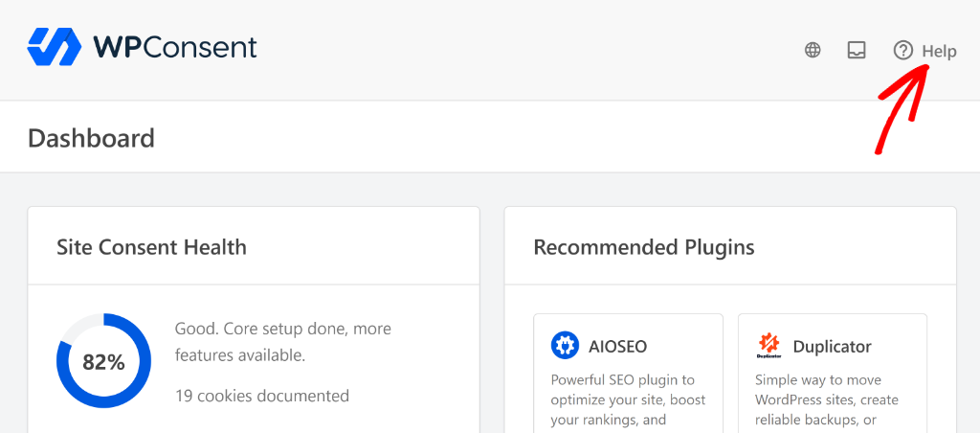
Task: Click the 19 cookies documented text
Action: coord(262,396)
